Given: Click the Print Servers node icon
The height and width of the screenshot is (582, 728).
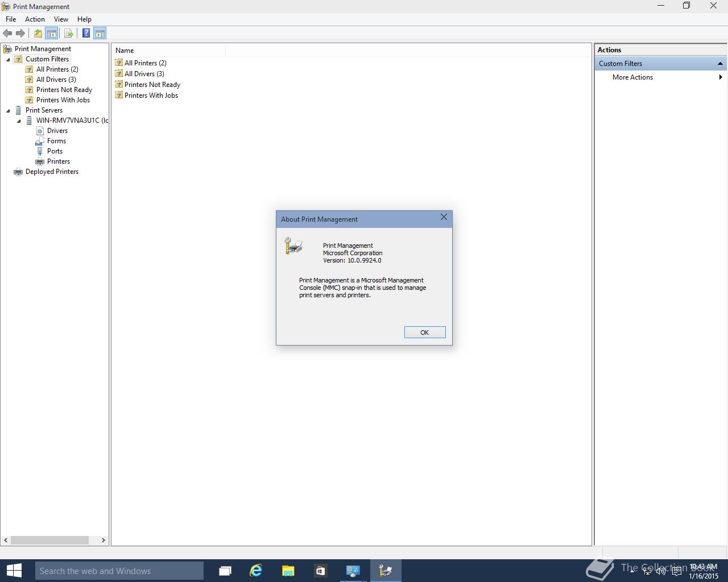Looking at the screenshot, I should 18,110.
